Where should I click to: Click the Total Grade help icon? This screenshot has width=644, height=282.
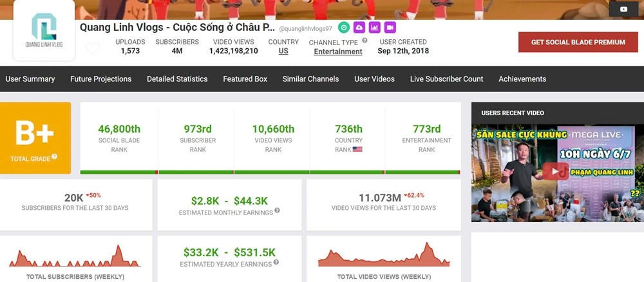[54, 157]
